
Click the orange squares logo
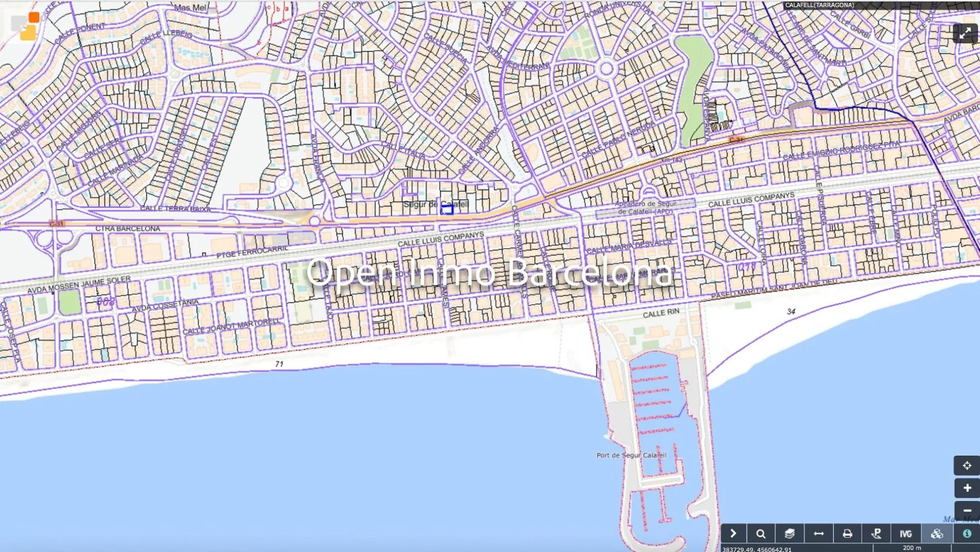click(26, 26)
